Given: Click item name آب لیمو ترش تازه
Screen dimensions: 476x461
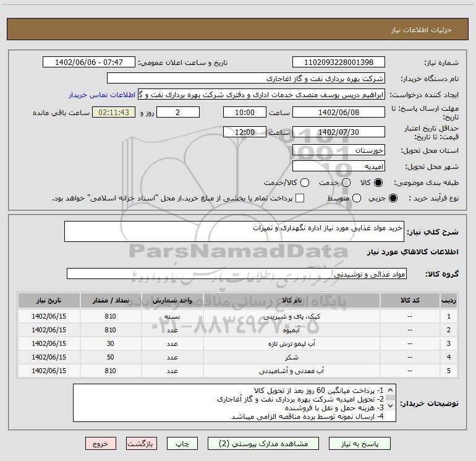Looking at the screenshot, I should (291, 343).
